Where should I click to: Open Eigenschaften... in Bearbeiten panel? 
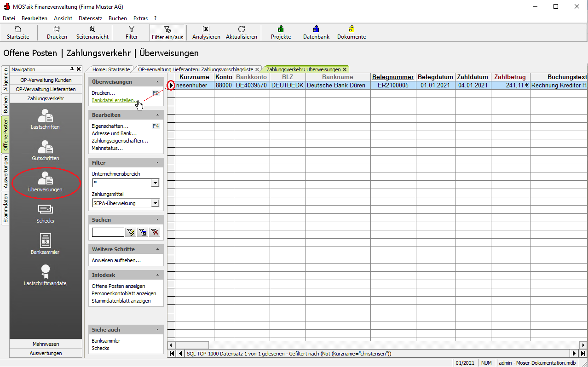pyautogui.click(x=110, y=126)
